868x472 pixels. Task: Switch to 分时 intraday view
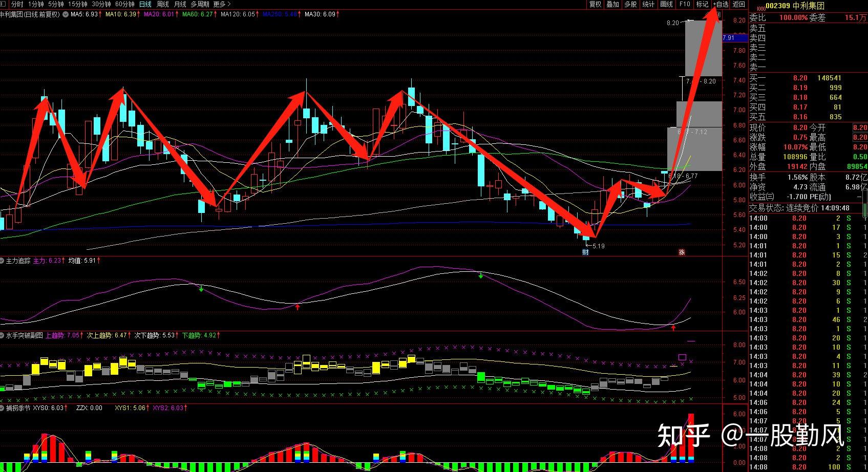click(17, 4)
